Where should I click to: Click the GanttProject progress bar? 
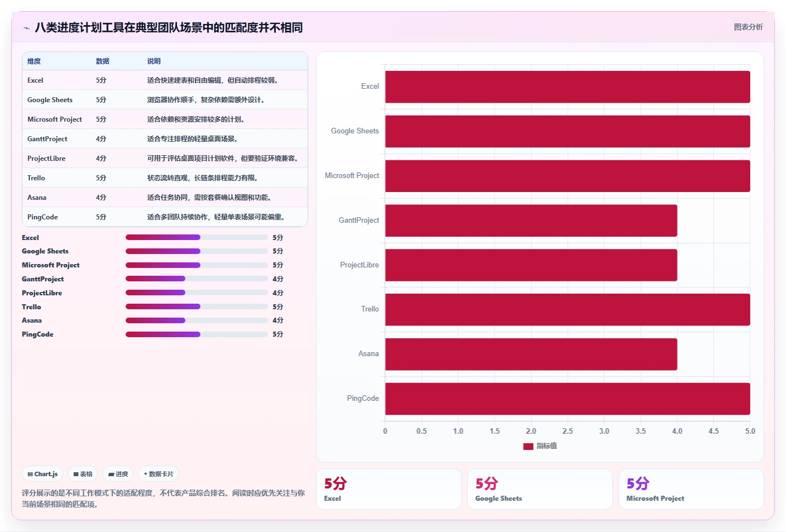pyautogui.click(x=196, y=279)
